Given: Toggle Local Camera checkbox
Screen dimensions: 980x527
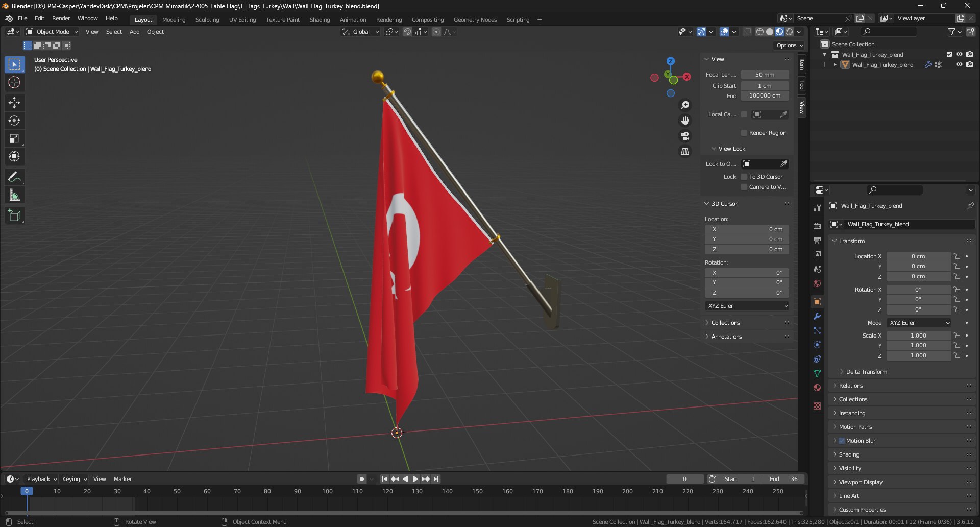Looking at the screenshot, I should pos(744,114).
